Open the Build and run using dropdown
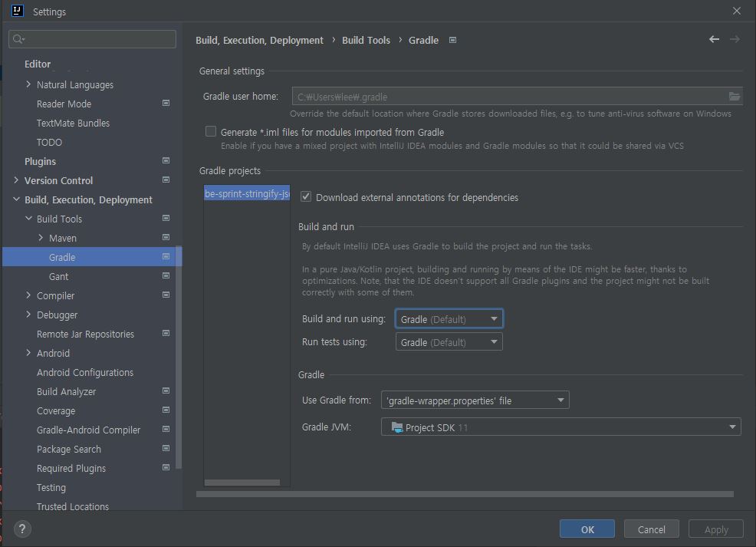 pyautogui.click(x=449, y=319)
